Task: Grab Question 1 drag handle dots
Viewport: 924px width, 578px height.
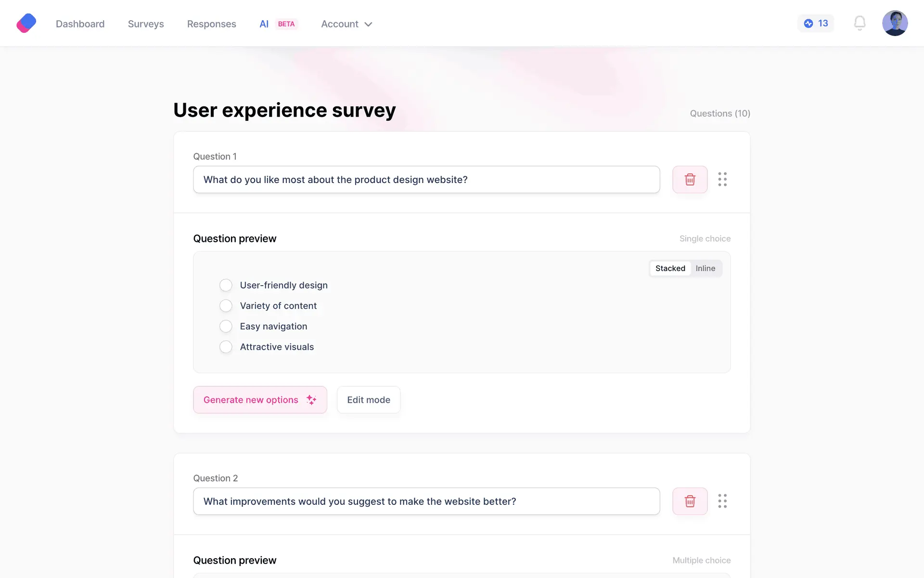Action: tap(722, 180)
